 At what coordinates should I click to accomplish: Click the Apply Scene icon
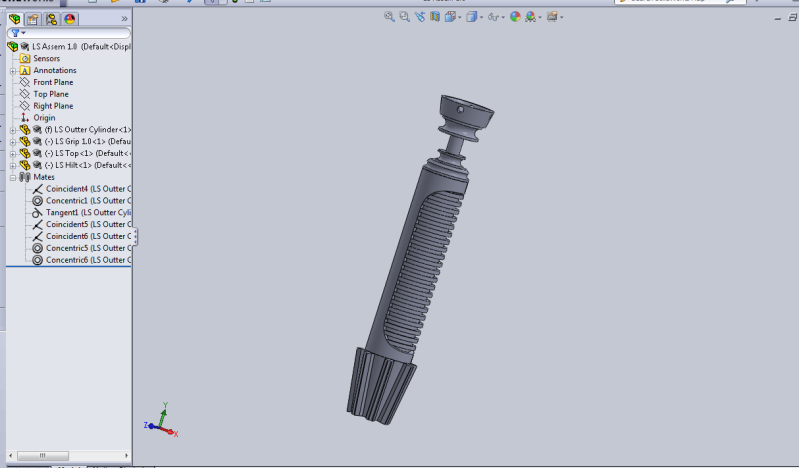click(530, 17)
